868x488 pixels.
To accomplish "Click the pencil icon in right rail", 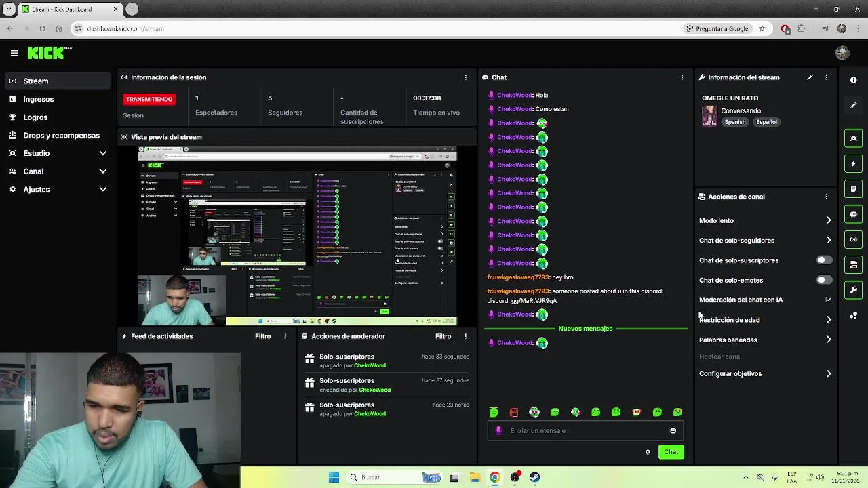I will [853, 106].
